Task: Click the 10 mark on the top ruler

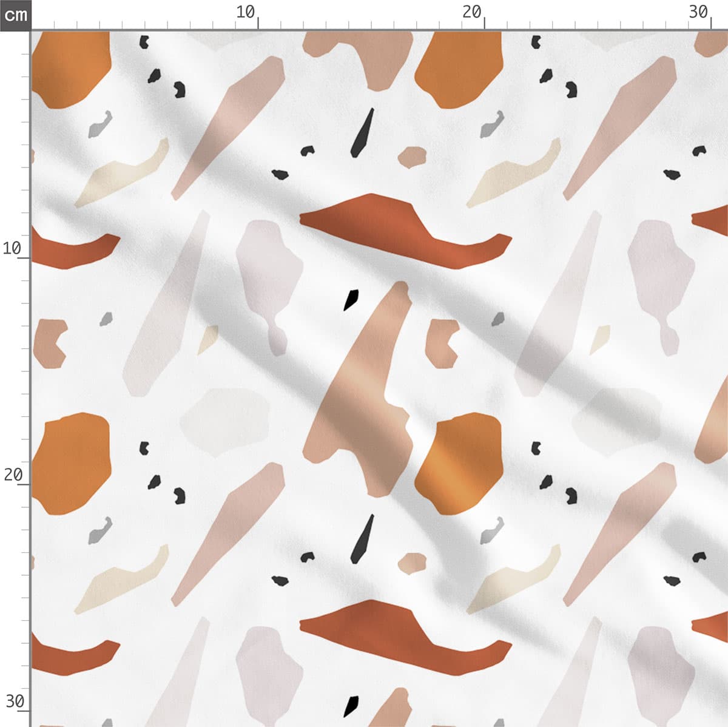Action: tap(246, 12)
